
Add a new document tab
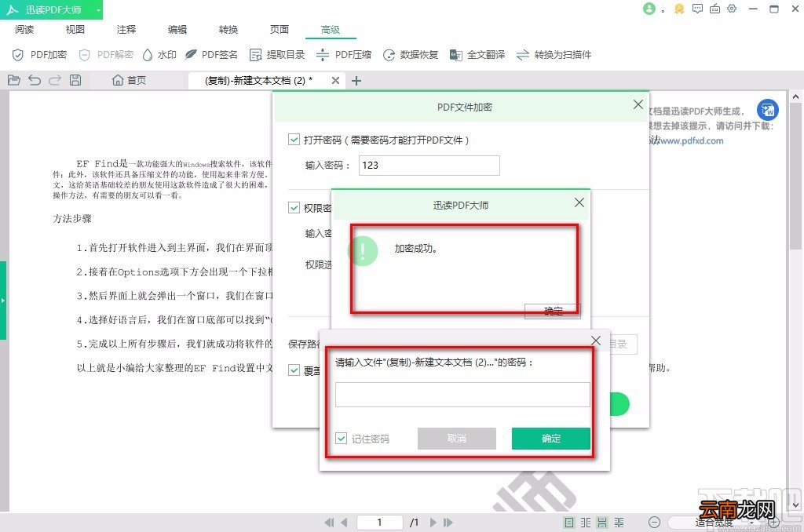(356, 81)
